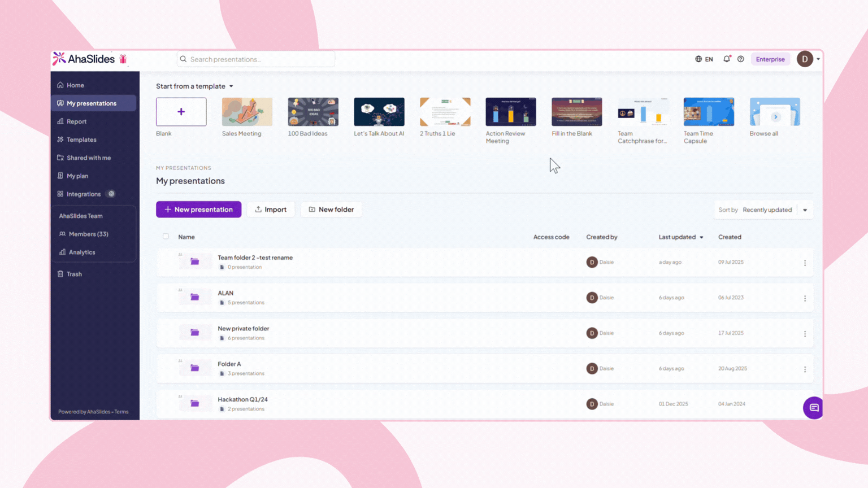
Task: Click the Analytics bar chart icon
Action: click(63, 252)
